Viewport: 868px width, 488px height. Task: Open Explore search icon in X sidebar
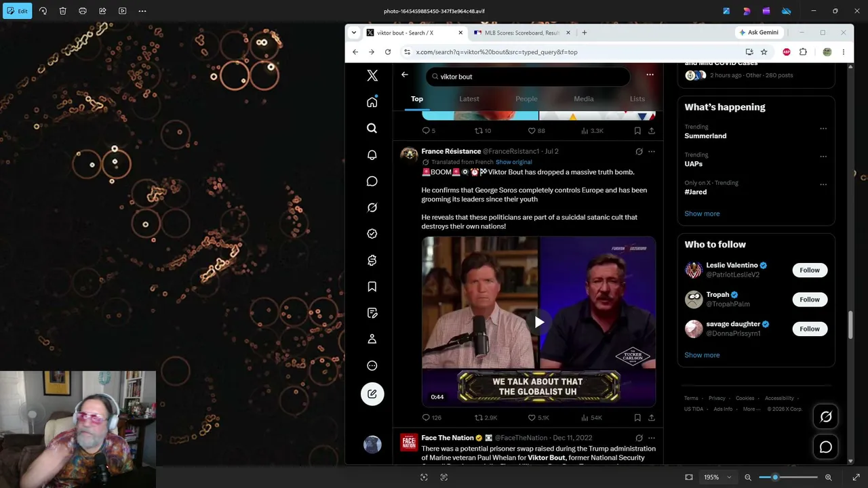372,128
